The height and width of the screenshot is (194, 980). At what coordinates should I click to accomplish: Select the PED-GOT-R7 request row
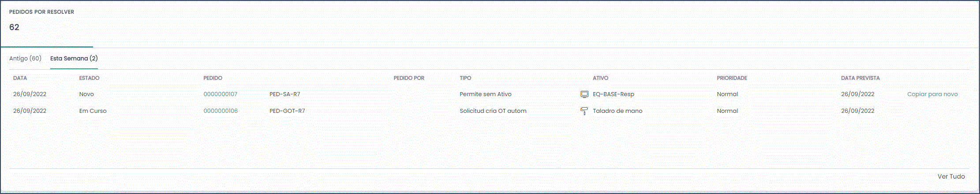(x=489, y=111)
